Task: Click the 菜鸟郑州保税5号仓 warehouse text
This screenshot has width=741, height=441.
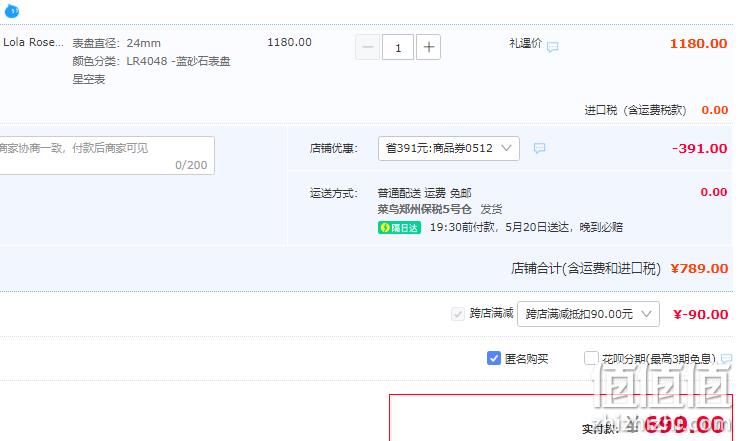Action: click(424, 209)
